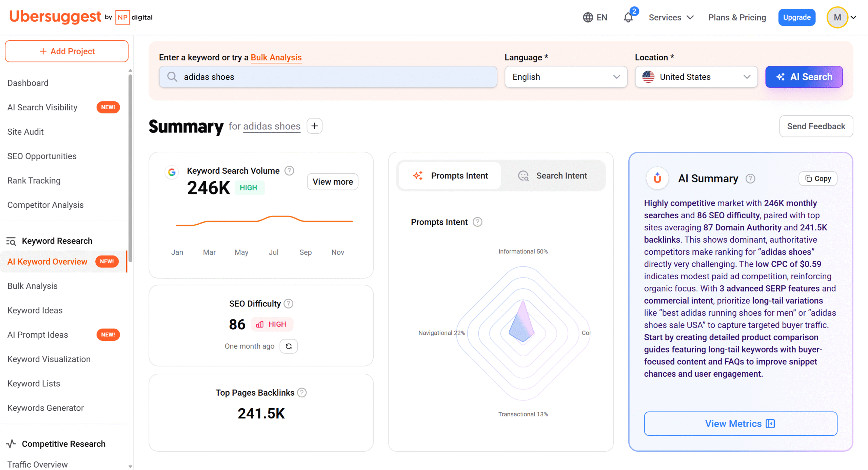Click the Upgrade button
Image resolution: width=868 pixels, height=470 pixels.
click(797, 17)
